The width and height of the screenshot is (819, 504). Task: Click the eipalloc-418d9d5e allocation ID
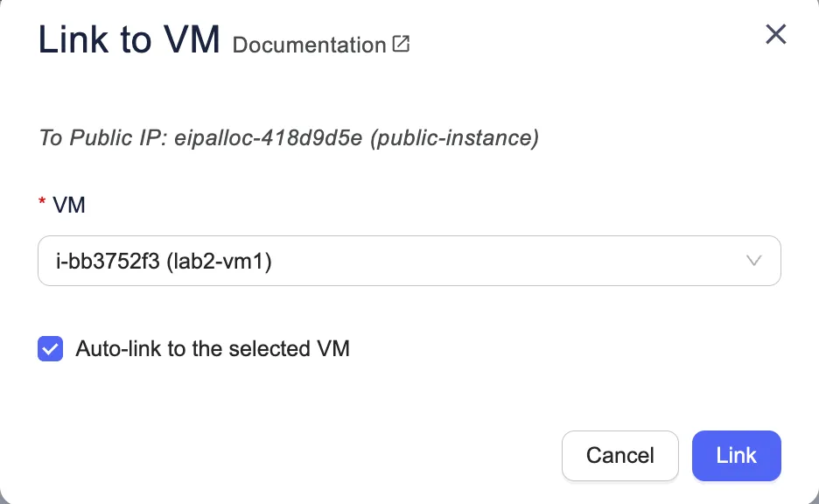[x=269, y=138]
